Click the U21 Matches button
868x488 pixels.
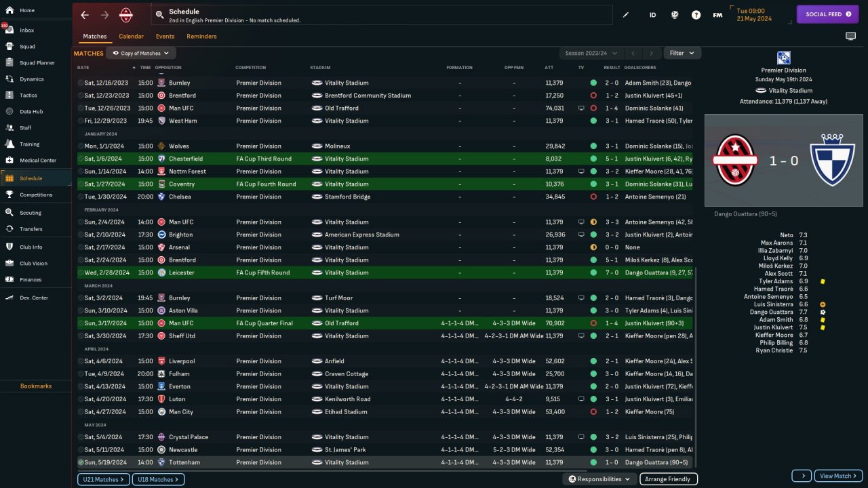(x=102, y=479)
